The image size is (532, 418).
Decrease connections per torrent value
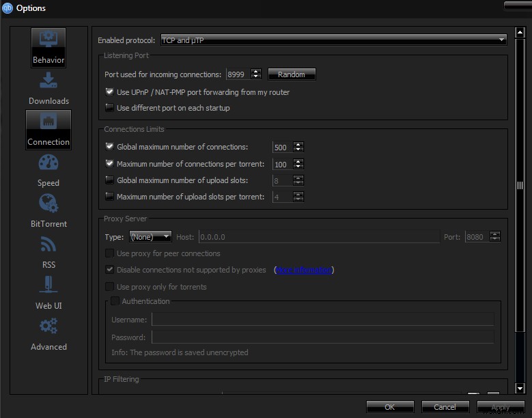(298, 167)
